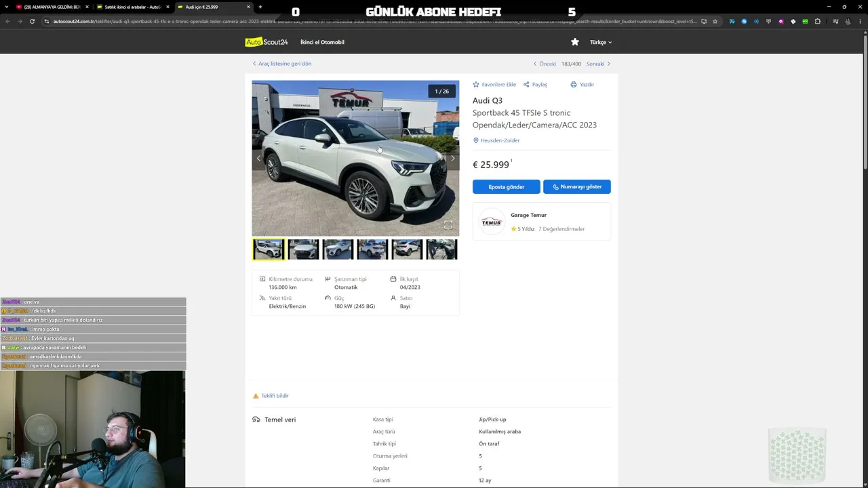This screenshot has height=488, width=868.
Task: Go to the Sonraki listing
Action: tap(598, 64)
